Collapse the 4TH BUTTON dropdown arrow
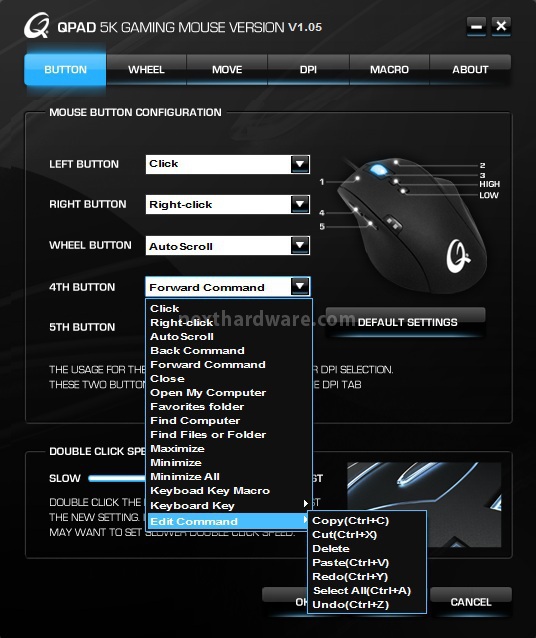 (x=300, y=286)
